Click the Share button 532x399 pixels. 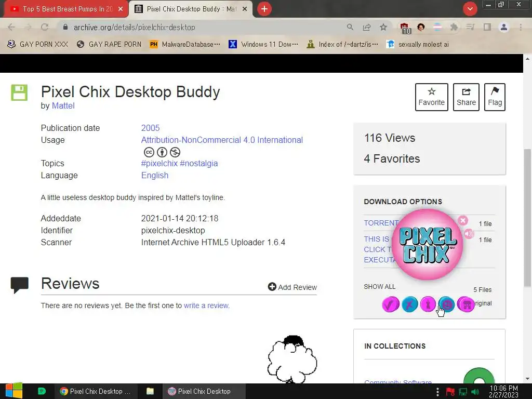click(x=466, y=97)
